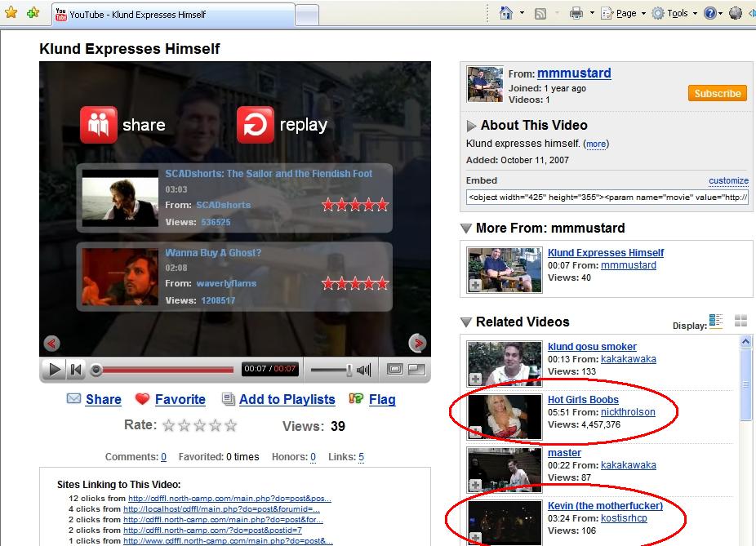Viewport: 756px width, 546px height.
Task: Click the (more) link in video description
Action: 596,144
